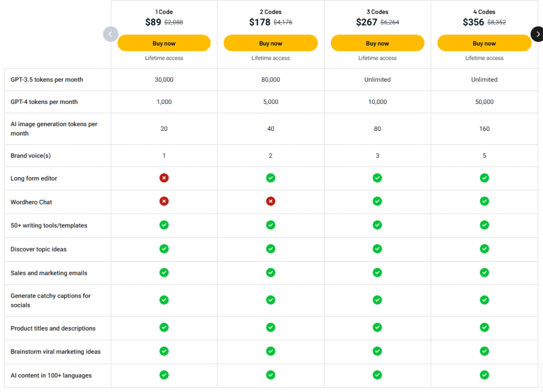Click 'Brainstorm viral marketing ideas' label
Viewport: 543px width, 392px height.
(x=55, y=352)
